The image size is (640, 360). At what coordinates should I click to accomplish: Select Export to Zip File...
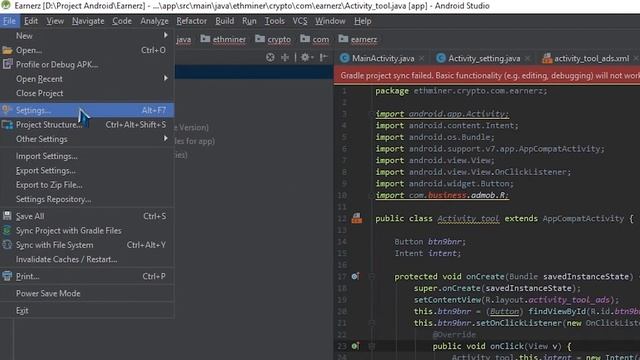click(x=87, y=184)
